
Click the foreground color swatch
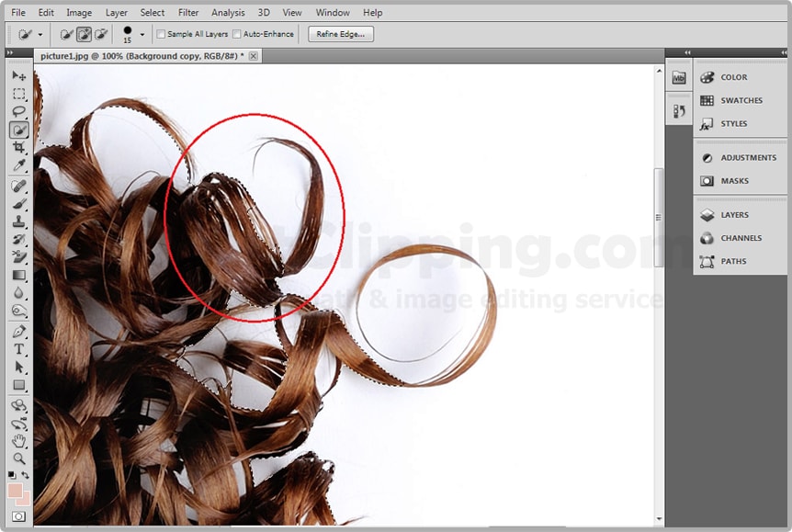15,490
